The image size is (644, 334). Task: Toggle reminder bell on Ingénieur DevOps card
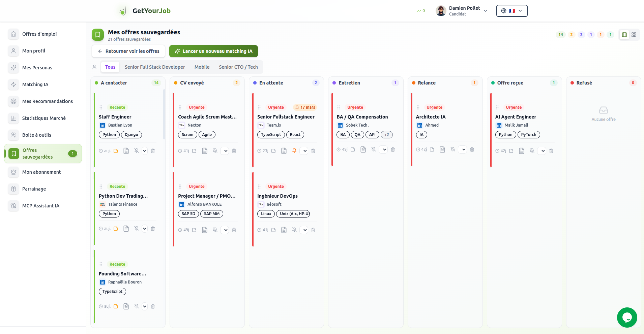294,230
